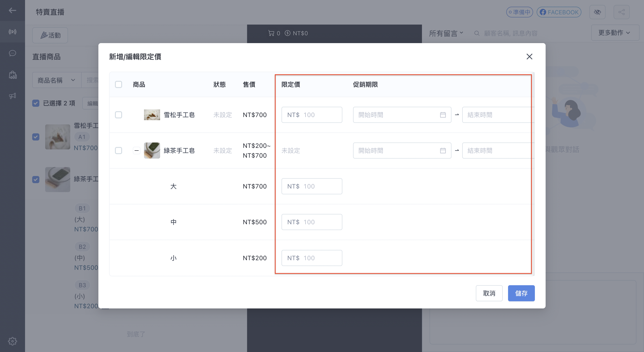This screenshot has width=644, height=352.
Task: Click the comment search field 顧客名稱, 訊息內容
Action: point(511,33)
